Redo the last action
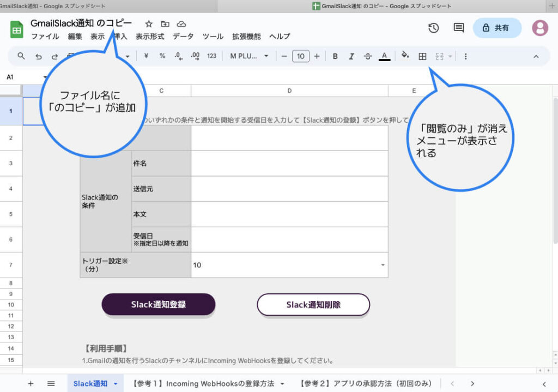Screen dimensions: 558x392 (x=54, y=56)
